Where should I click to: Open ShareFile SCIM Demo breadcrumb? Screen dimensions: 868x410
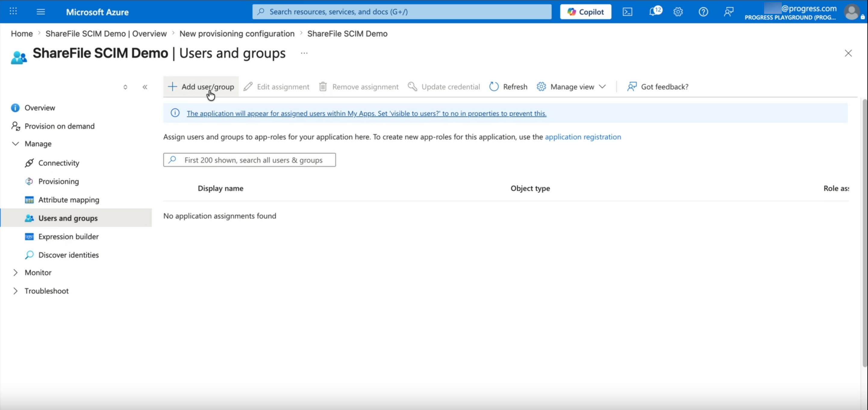[x=347, y=33]
